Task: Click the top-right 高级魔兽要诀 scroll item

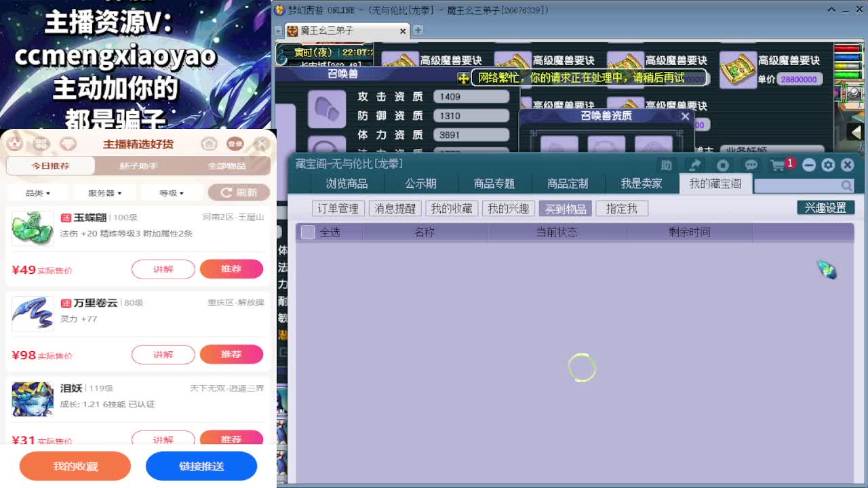Action: 738,68
